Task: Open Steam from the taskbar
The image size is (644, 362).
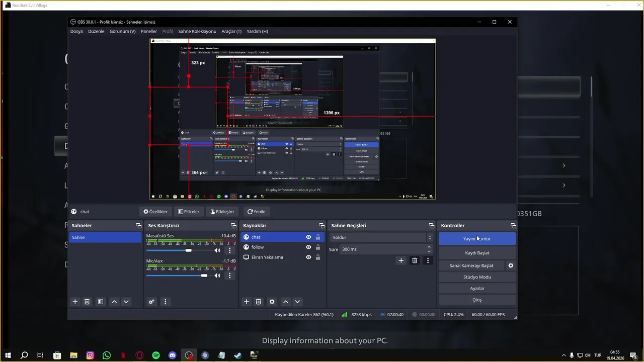Action: [238, 355]
